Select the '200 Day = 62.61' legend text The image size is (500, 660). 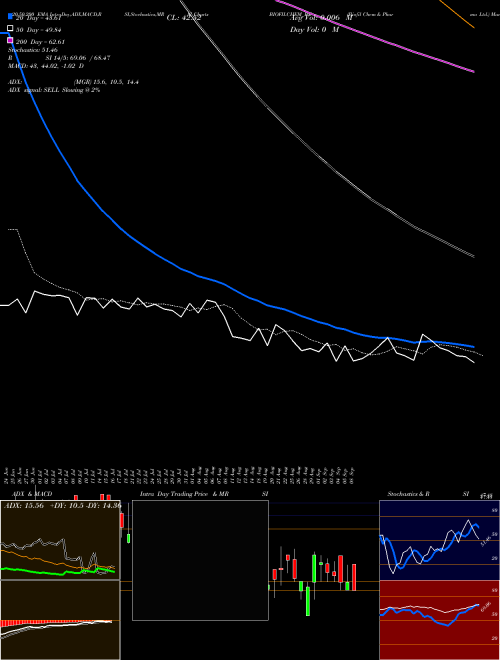(40, 42)
